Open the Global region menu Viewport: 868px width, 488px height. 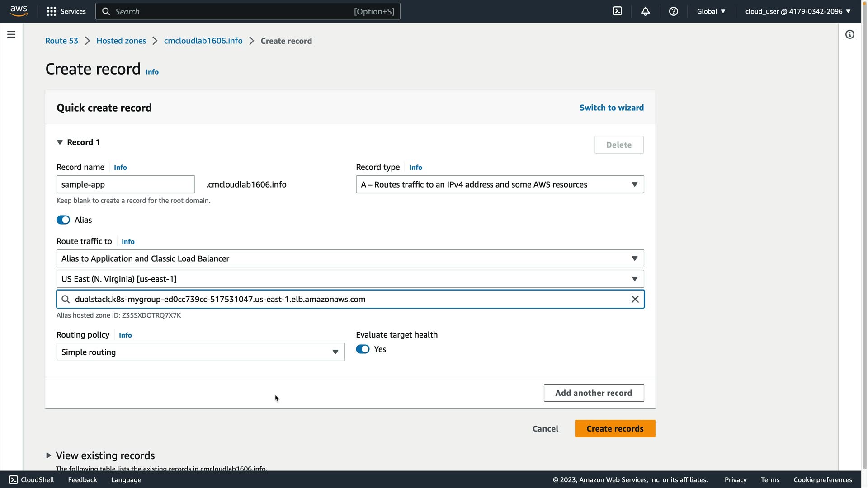(x=711, y=11)
